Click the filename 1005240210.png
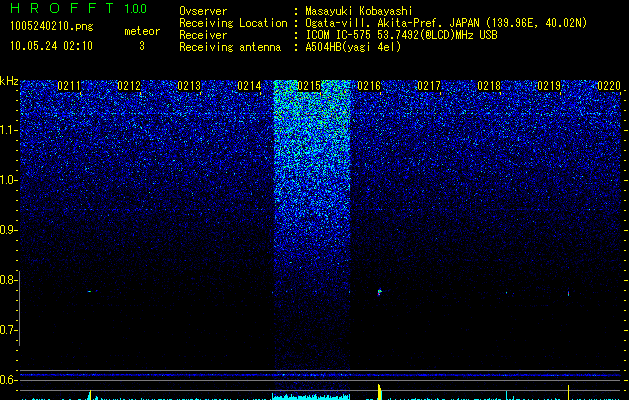Image resolution: width=629 pixels, height=400 pixels. coord(52,26)
